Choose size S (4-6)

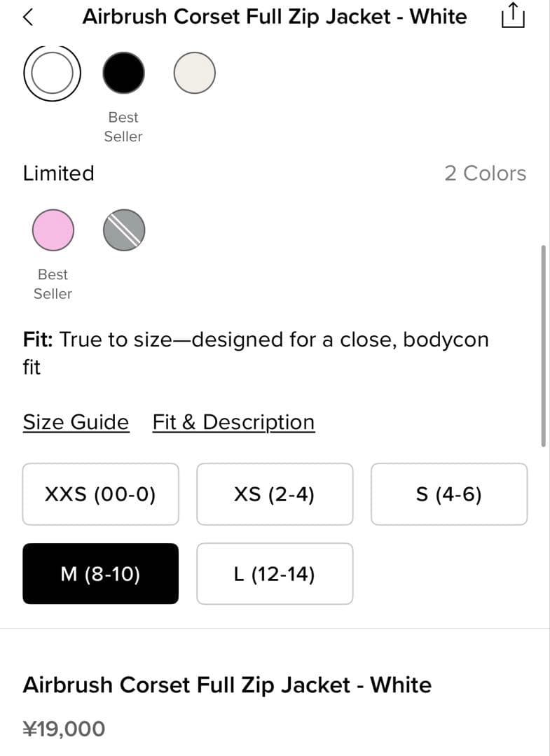(x=448, y=494)
